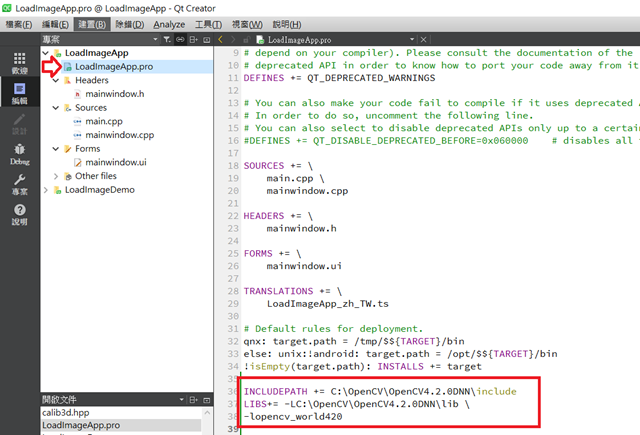This screenshot has height=435, width=640.
Task: Open the project view selector dropdown
Action: coord(155,39)
